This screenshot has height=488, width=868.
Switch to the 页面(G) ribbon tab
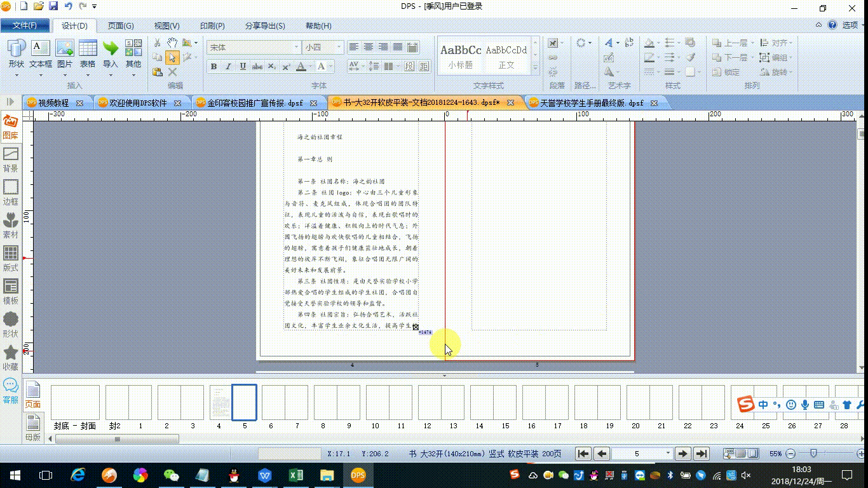121,26
